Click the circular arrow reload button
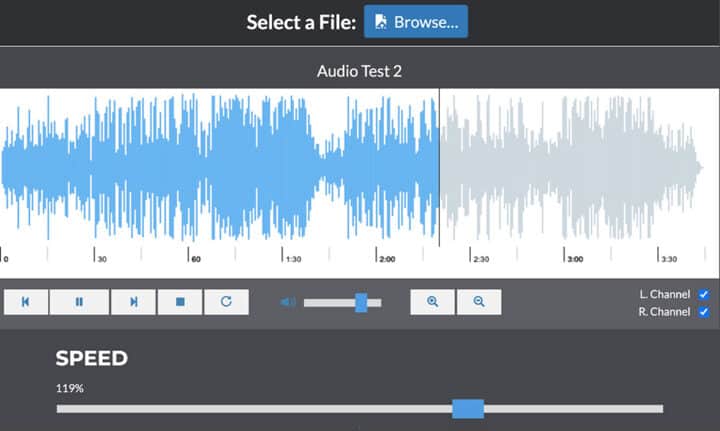 [226, 302]
